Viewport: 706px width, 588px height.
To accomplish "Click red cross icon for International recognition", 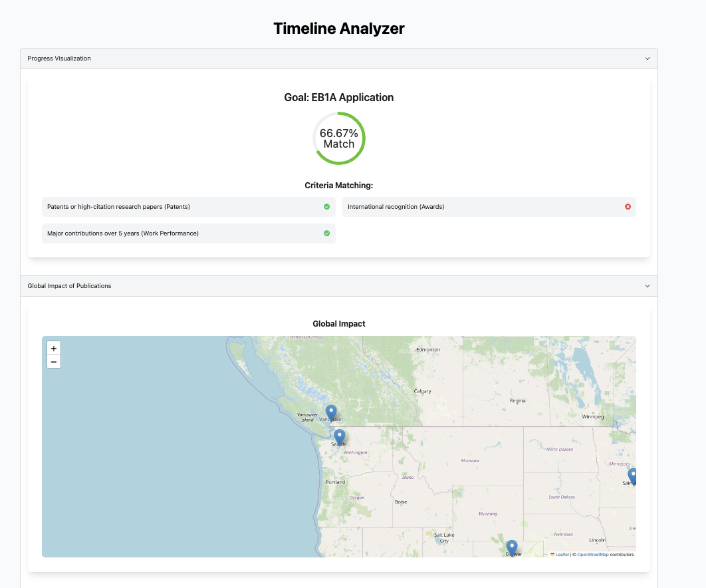I will [x=628, y=207].
